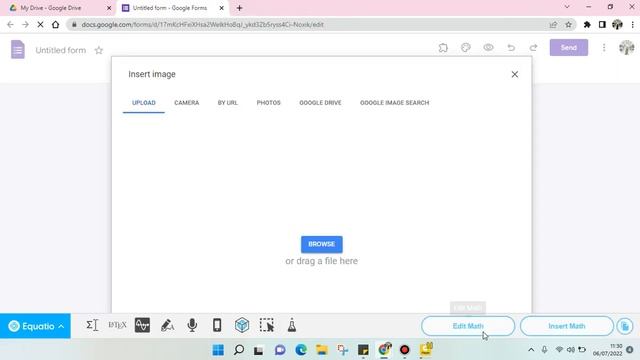Switch to the Photos tab

pos(269,103)
